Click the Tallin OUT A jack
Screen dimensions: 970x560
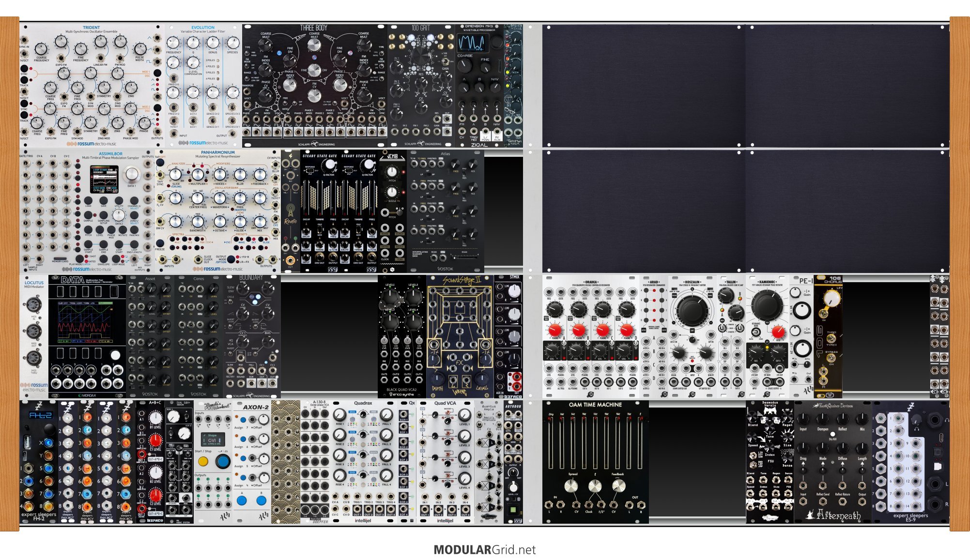coord(725,382)
